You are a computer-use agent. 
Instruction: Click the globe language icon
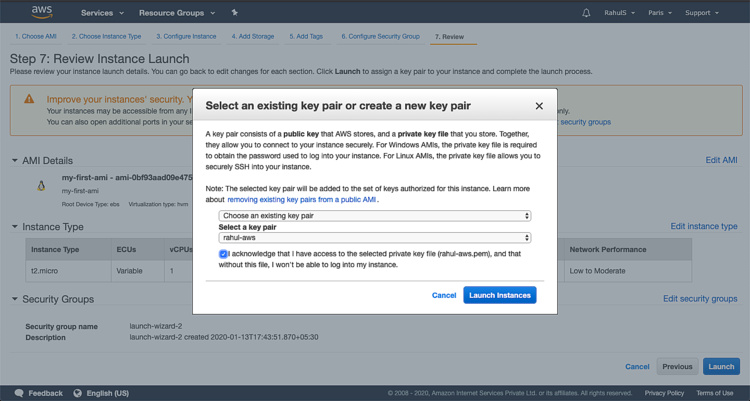[78, 393]
